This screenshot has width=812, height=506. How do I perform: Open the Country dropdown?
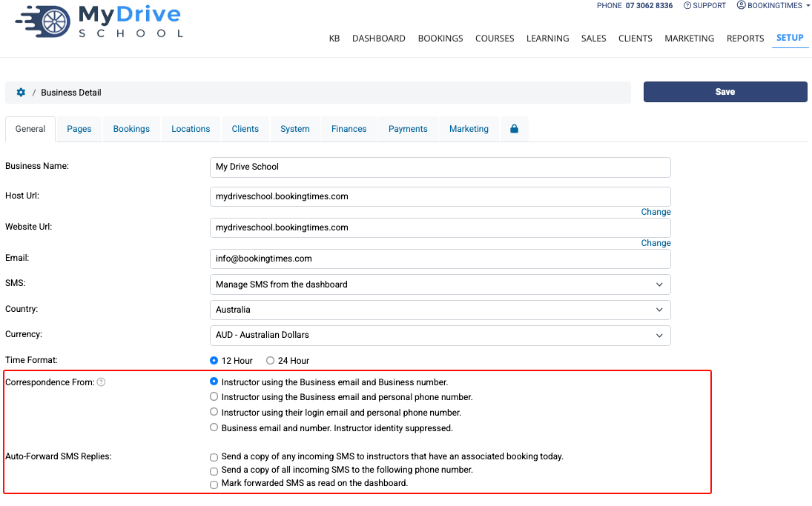click(440, 310)
